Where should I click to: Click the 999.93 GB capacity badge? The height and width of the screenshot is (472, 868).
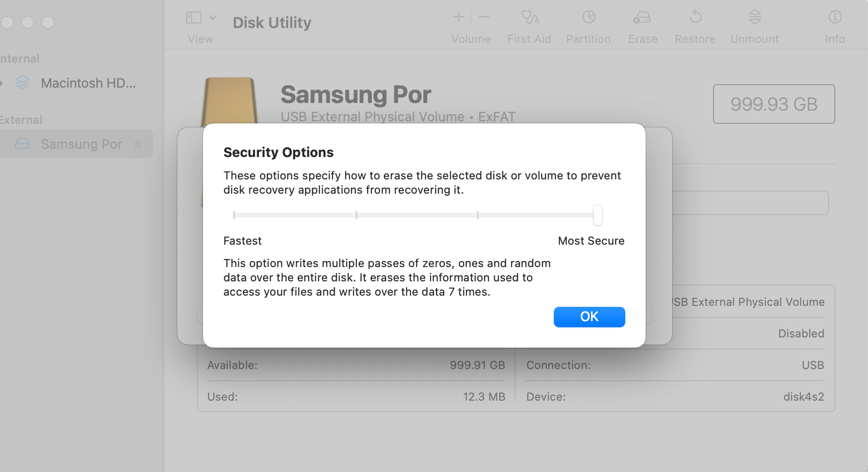click(774, 104)
